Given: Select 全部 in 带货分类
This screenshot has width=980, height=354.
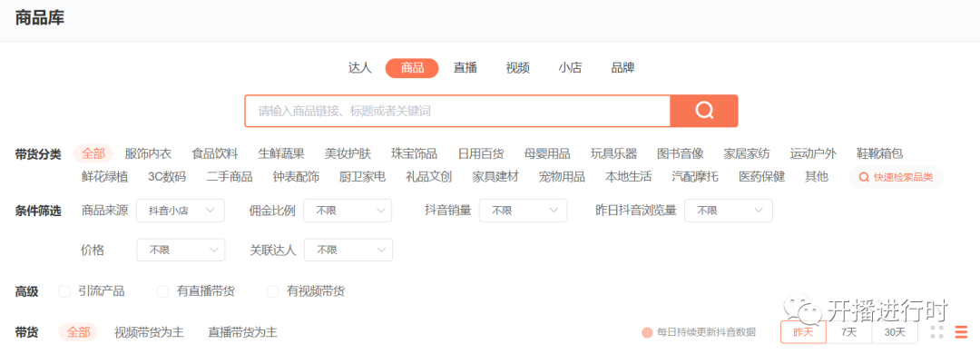Looking at the screenshot, I should tap(93, 153).
